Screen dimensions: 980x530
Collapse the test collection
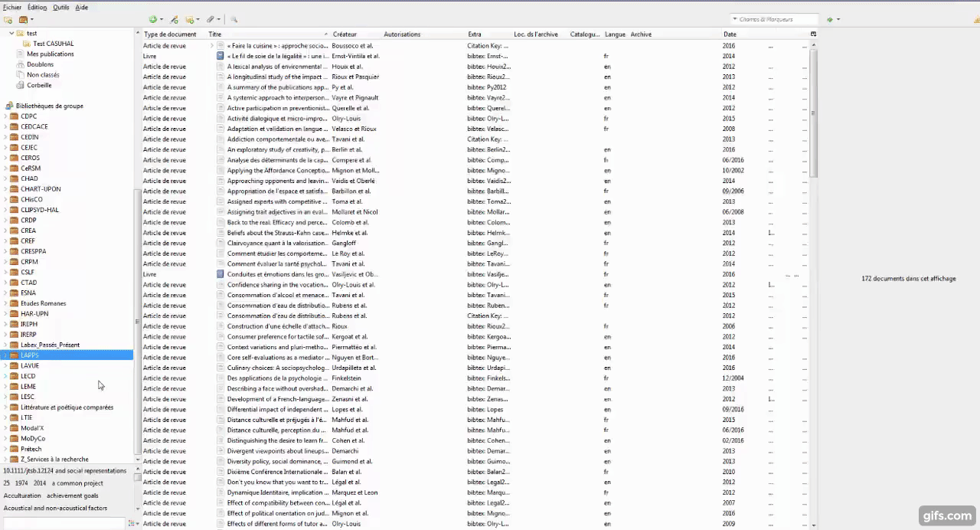coord(12,33)
